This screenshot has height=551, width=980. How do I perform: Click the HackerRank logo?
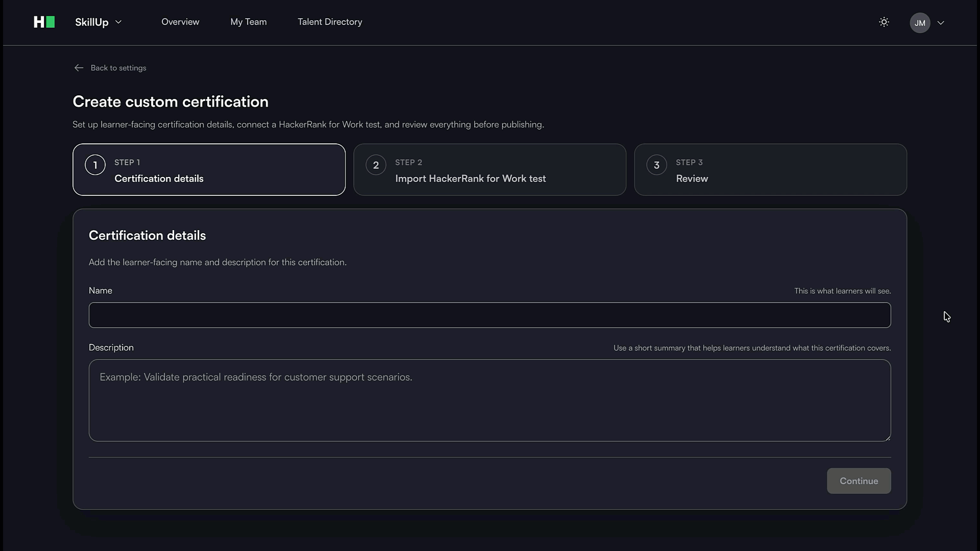tap(44, 22)
